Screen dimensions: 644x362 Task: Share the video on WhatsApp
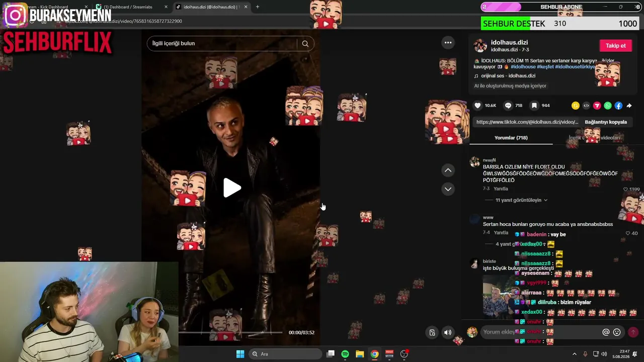tap(608, 106)
